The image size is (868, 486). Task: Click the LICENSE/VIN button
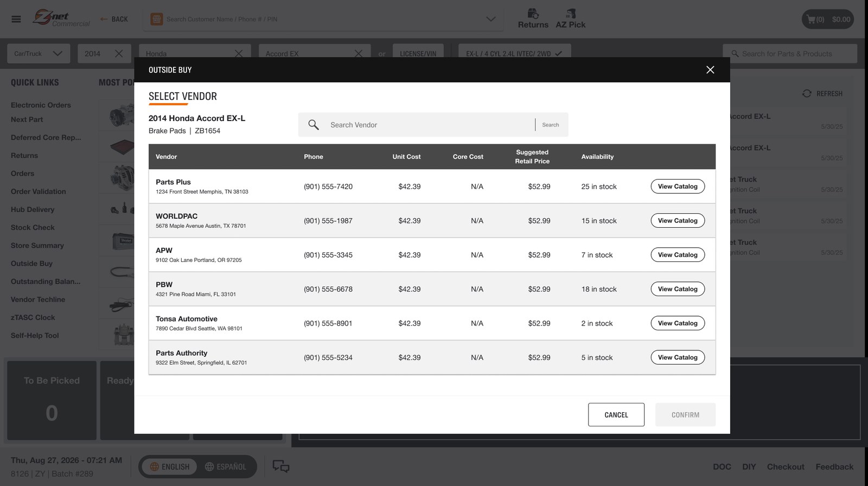tap(418, 54)
